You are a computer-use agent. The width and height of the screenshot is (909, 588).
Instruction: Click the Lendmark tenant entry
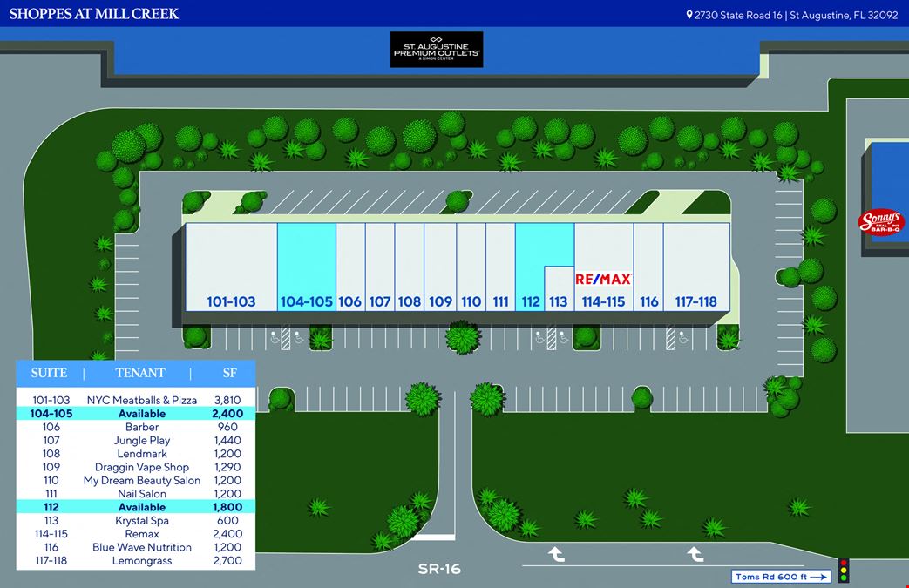[142, 454]
